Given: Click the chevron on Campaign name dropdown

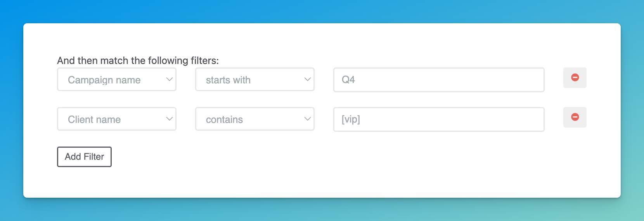Looking at the screenshot, I should (x=169, y=79).
